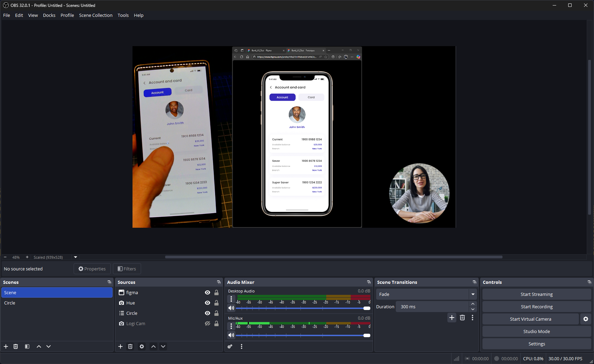Unlock the Hue source
The image size is (594, 364).
pyautogui.click(x=216, y=303)
